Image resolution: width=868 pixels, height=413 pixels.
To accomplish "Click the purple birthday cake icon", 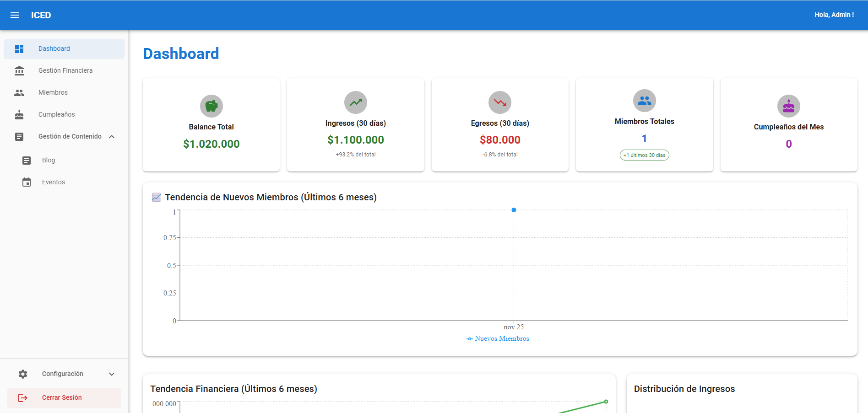I will pos(789,106).
